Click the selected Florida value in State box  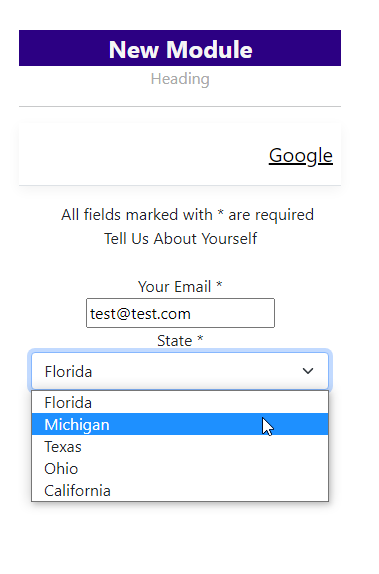pos(68,372)
